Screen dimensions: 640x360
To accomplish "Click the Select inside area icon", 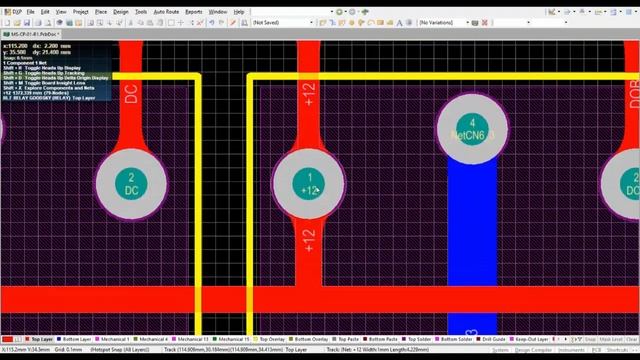I will coord(171,23).
